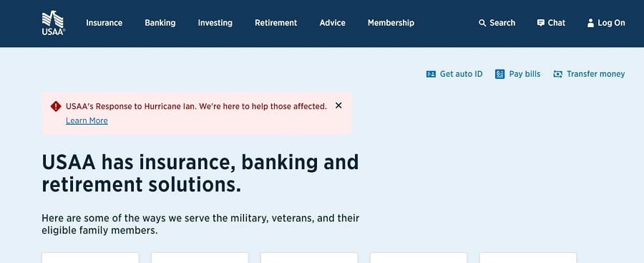The width and height of the screenshot is (644, 263).
Task: Dismiss the Hurricane Ian alert banner
Action: coord(338,105)
